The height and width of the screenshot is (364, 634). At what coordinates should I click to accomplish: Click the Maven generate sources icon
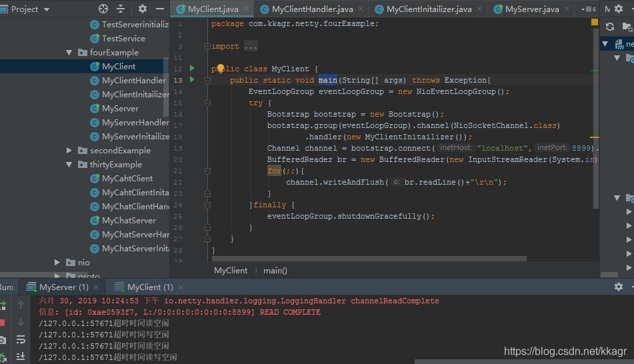coord(627,27)
